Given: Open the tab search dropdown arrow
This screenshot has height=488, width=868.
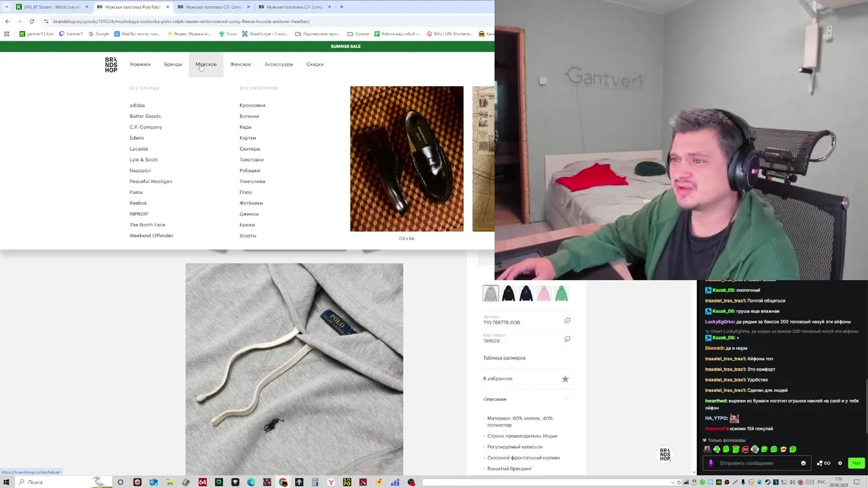Looking at the screenshot, I should point(6,7).
